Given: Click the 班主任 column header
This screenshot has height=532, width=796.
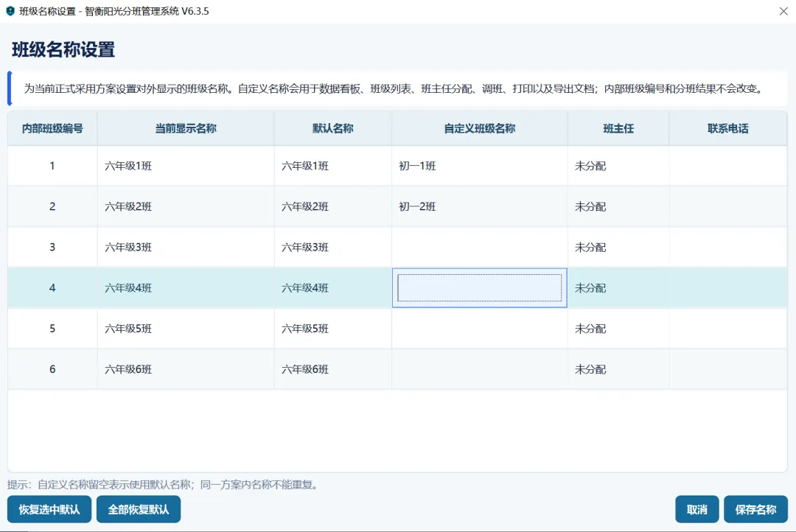Looking at the screenshot, I should pyautogui.click(x=618, y=128).
